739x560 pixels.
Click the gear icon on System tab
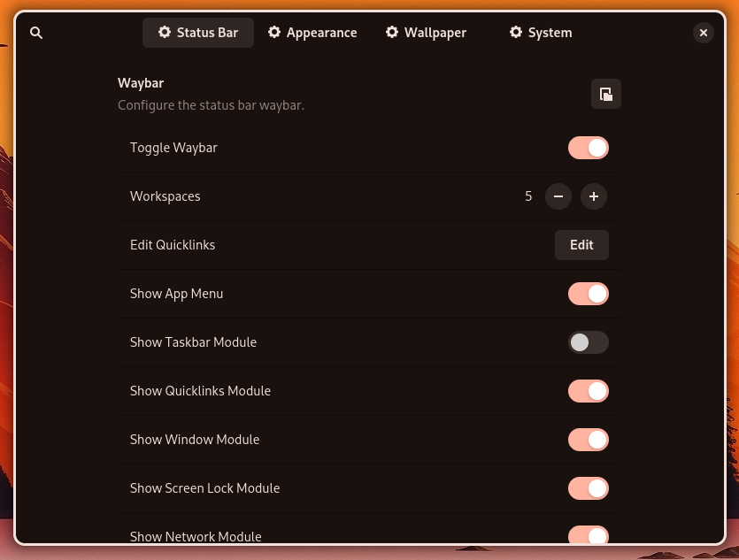coord(516,32)
